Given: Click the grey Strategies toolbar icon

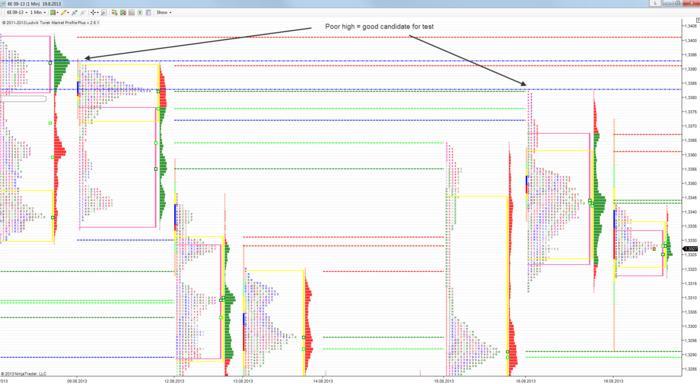Looking at the screenshot, I should click(x=131, y=13).
